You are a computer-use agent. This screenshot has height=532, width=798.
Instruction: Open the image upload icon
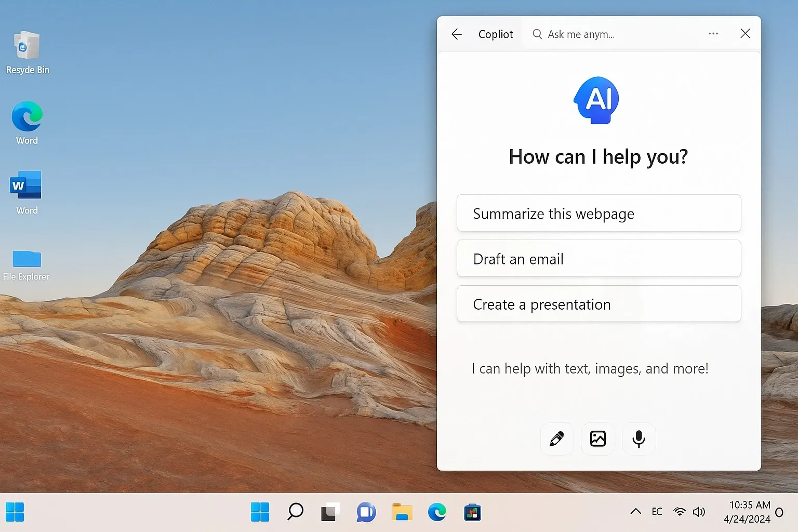coord(597,438)
